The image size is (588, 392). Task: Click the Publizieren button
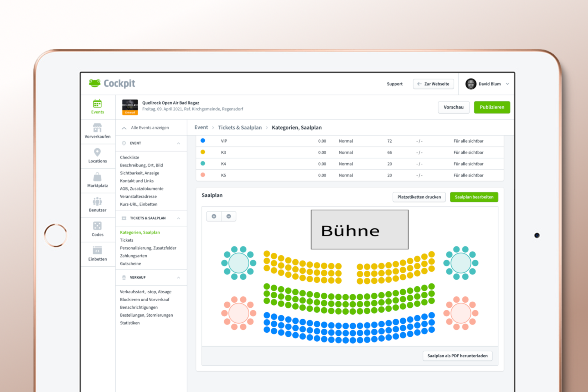[492, 107]
